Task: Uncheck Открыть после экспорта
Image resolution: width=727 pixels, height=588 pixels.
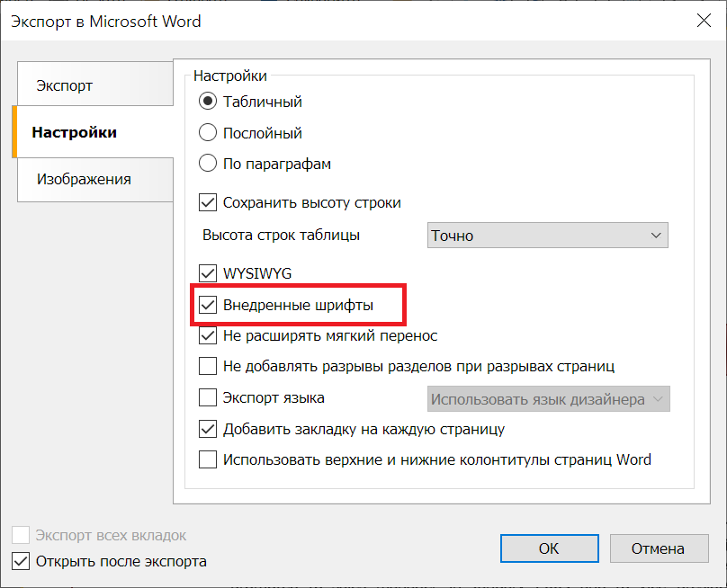Action: 21,562
